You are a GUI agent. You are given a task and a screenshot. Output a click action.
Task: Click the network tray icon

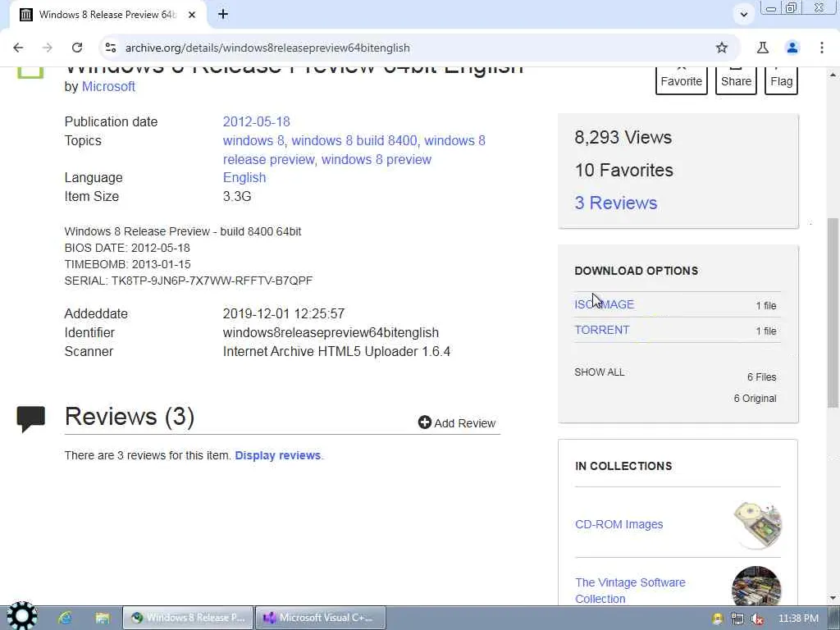click(737, 619)
